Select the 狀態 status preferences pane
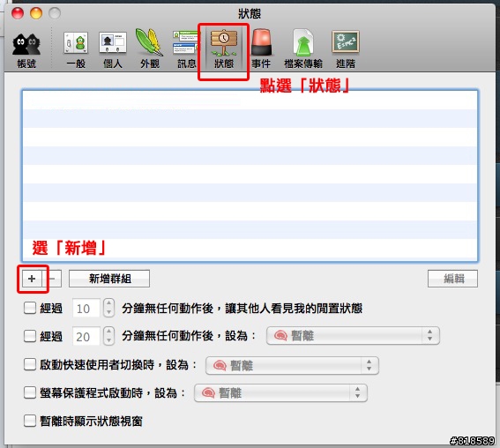The width and height of the screenshot is (500, 448). [x=223, y=49]
